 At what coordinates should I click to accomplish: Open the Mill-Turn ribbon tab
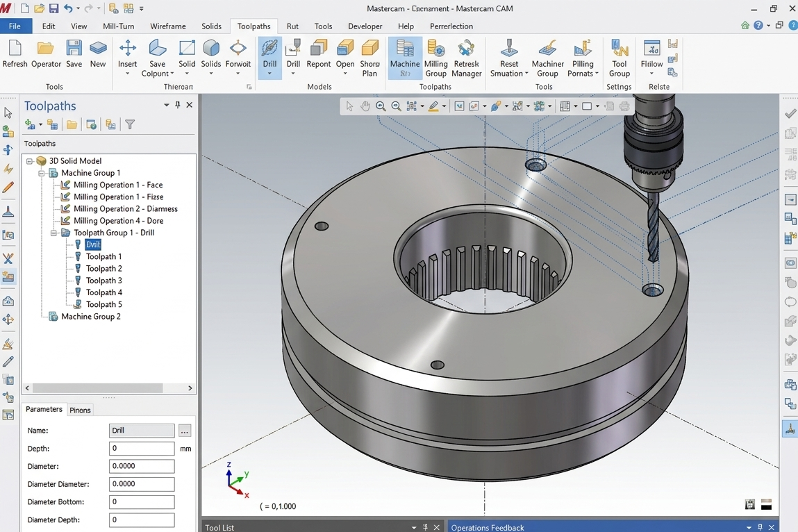point(119,26)
